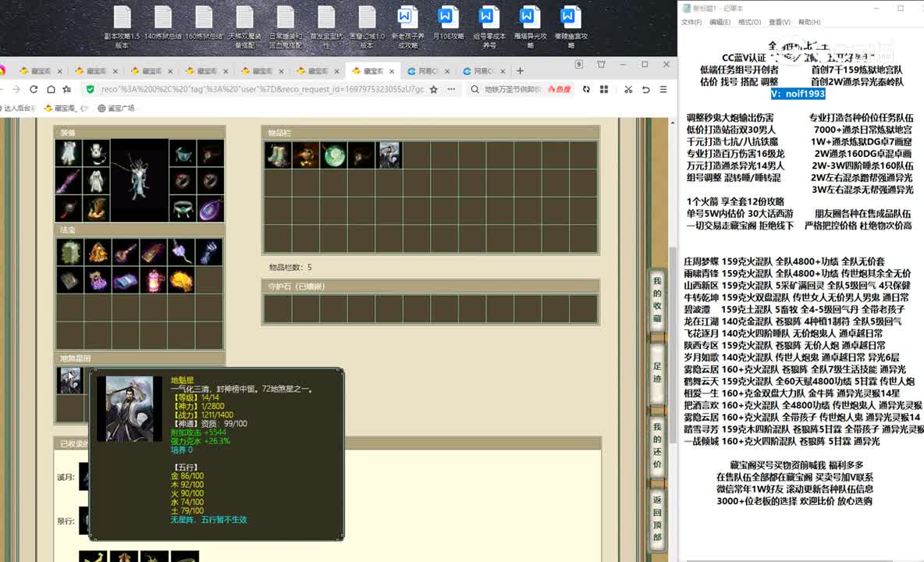Select the jade belt equipment slot
The height and width of the screenshot is (562, 924).
(x=183, y=208)
